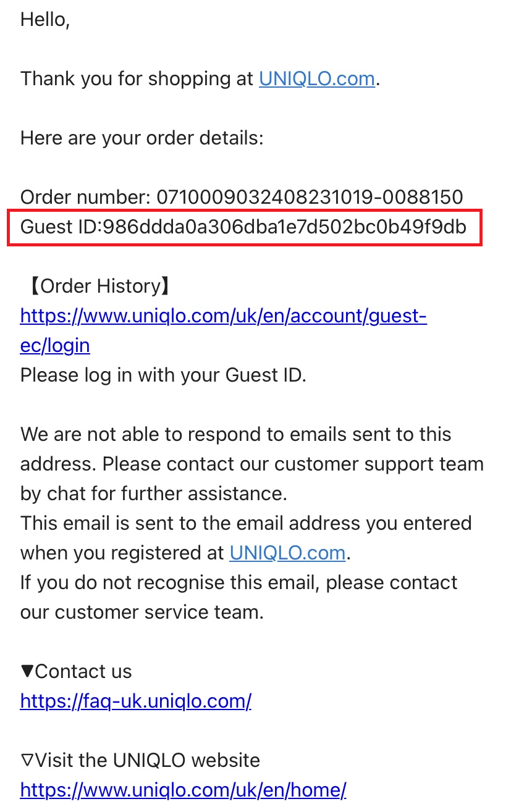Click 'We are not able to respond' sentence

pyautogui.click(x=235, y=435)
